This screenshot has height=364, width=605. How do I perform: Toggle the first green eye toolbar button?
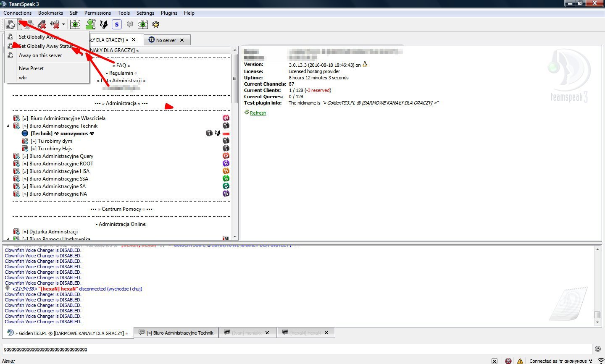click(75, 24)
